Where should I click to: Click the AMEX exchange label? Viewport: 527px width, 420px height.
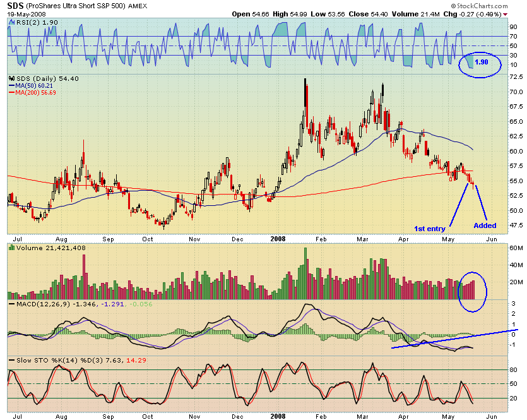138,6
